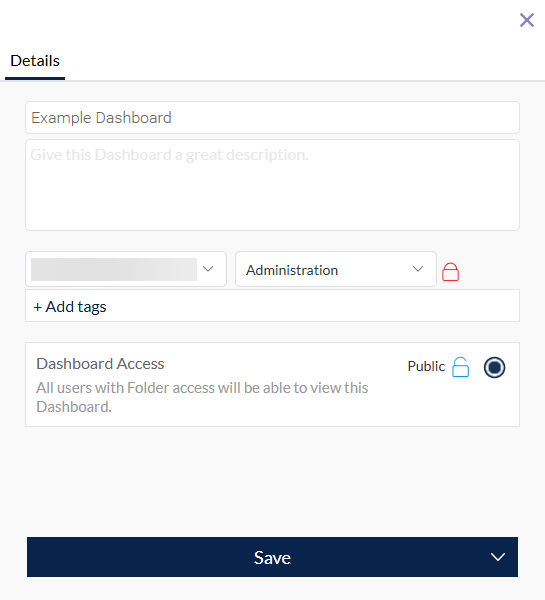Click the chevron in Administration dropdown
This screenshot has height=600, width=545.
(418, 269)
